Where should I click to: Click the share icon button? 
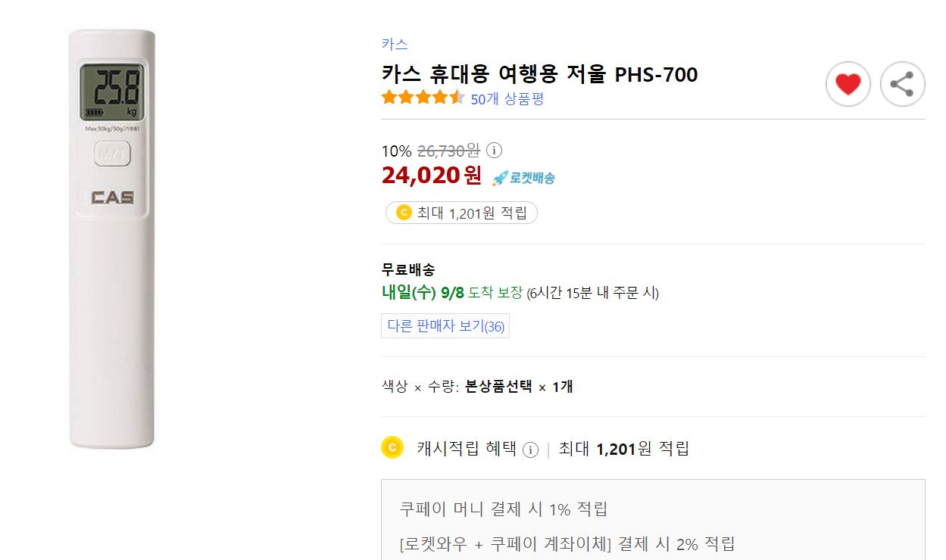902,84
